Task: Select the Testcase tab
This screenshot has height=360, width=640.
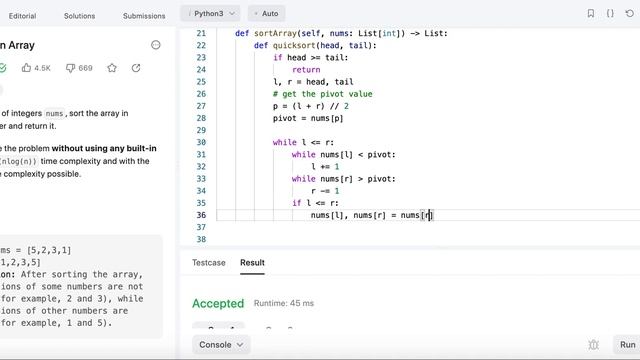Action: pos(209,262)
